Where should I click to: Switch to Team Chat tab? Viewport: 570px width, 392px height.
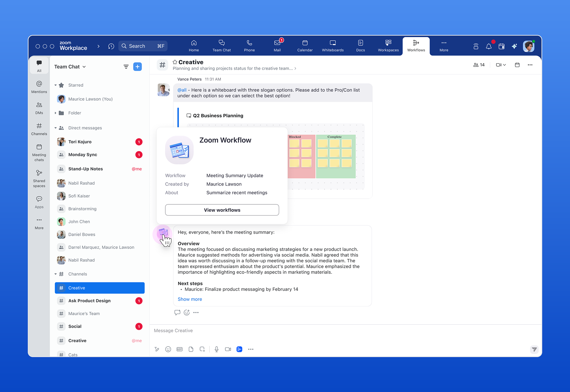pyautogui.click(x=221, y=46)
